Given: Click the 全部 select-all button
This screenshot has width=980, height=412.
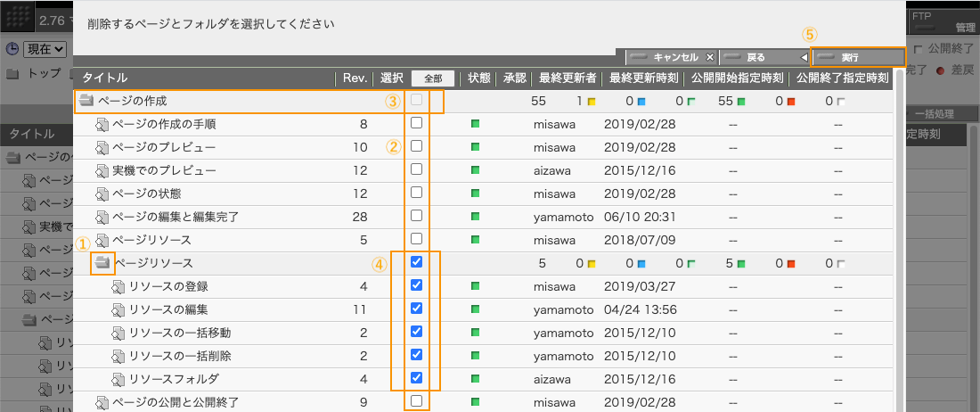Looking at the screenshot, I should coord(433,78).
